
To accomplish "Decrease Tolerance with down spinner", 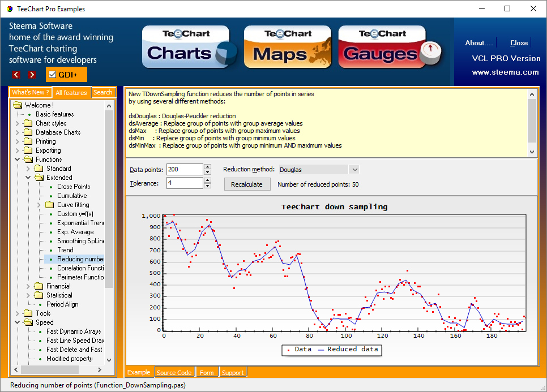I will (x=208, y=186).
